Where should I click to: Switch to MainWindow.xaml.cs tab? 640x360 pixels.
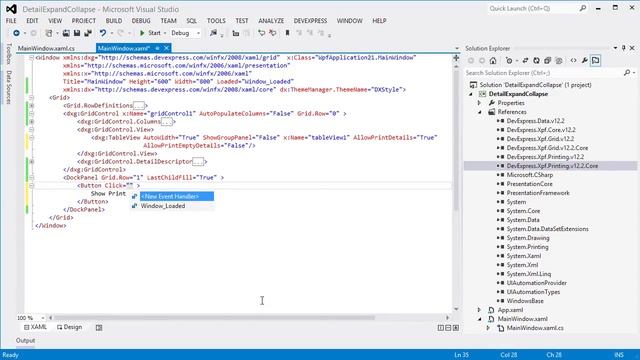point(46,48)
